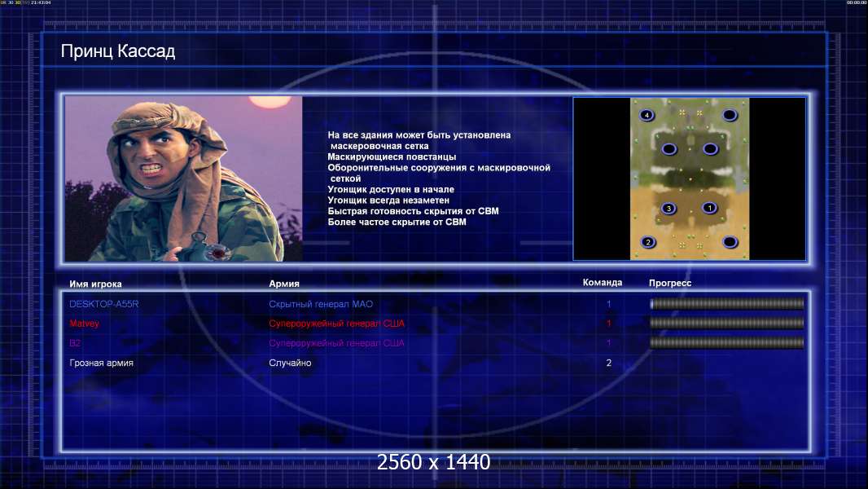Click Matvey's loading progress bar

coord(727,323)
